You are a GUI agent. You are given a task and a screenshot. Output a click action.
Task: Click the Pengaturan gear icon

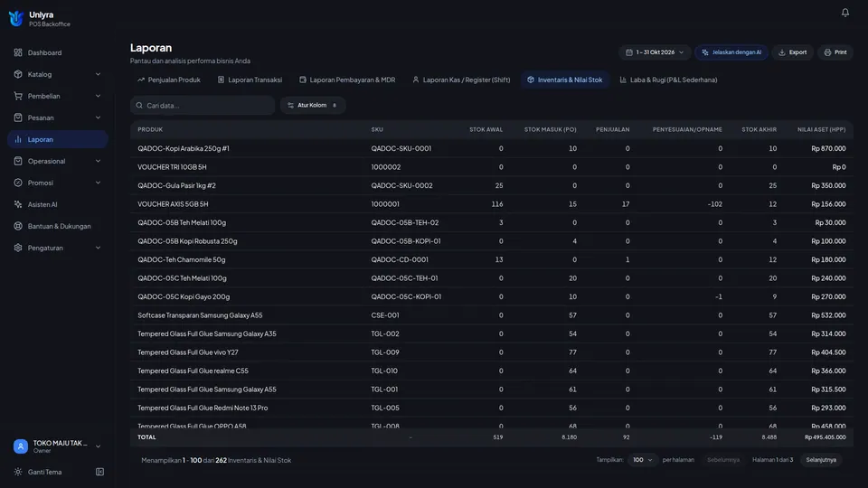18,248
